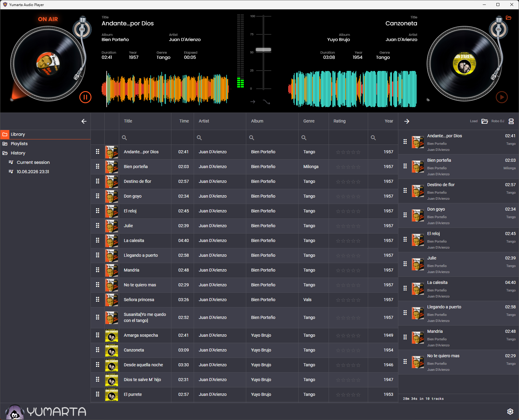Click drag handle of playlist item No te quiero mas
Screen dimensions: 519x420
(x=405, y=361)
